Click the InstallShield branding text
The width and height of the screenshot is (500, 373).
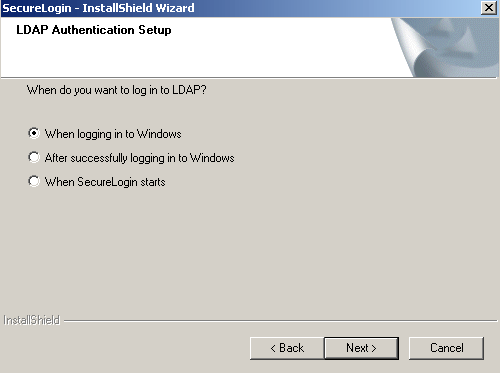[32, 320]
